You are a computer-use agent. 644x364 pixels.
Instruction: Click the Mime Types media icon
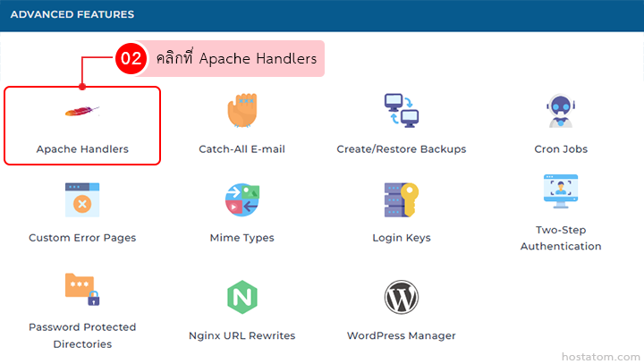coord(241,200)
